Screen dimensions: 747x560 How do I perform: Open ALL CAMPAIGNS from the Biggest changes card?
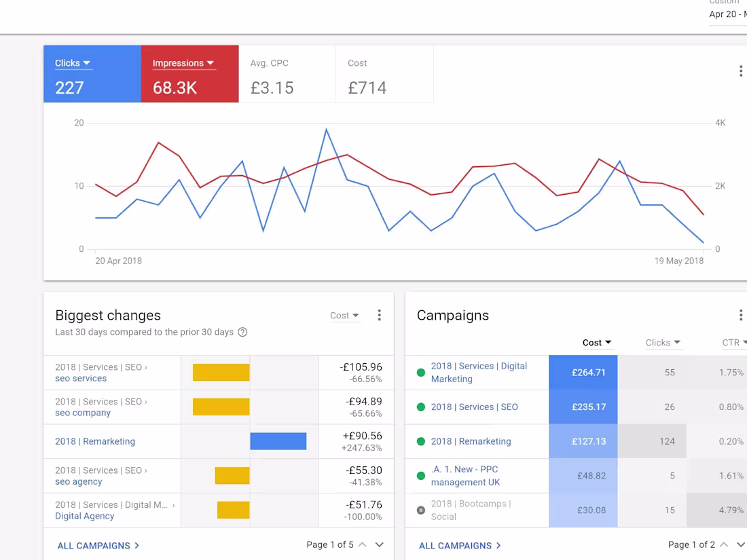[x=98, y=545]
